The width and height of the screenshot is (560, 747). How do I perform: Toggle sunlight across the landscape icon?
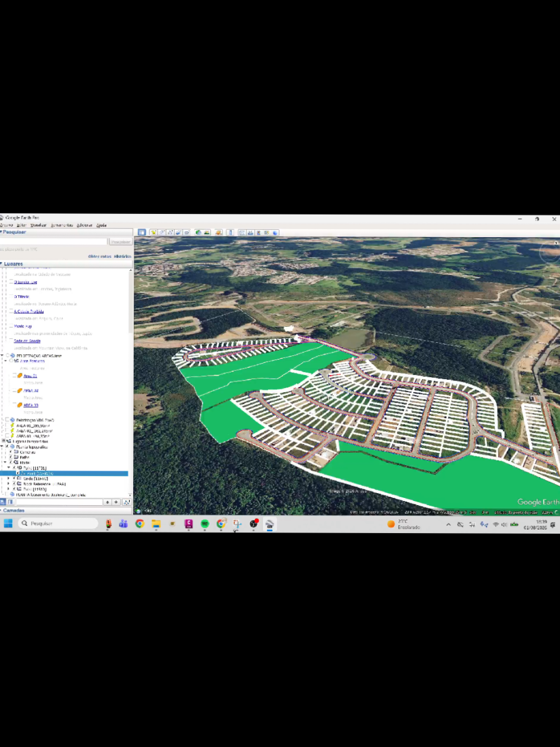pyautogui.click(x=207, y=232)
